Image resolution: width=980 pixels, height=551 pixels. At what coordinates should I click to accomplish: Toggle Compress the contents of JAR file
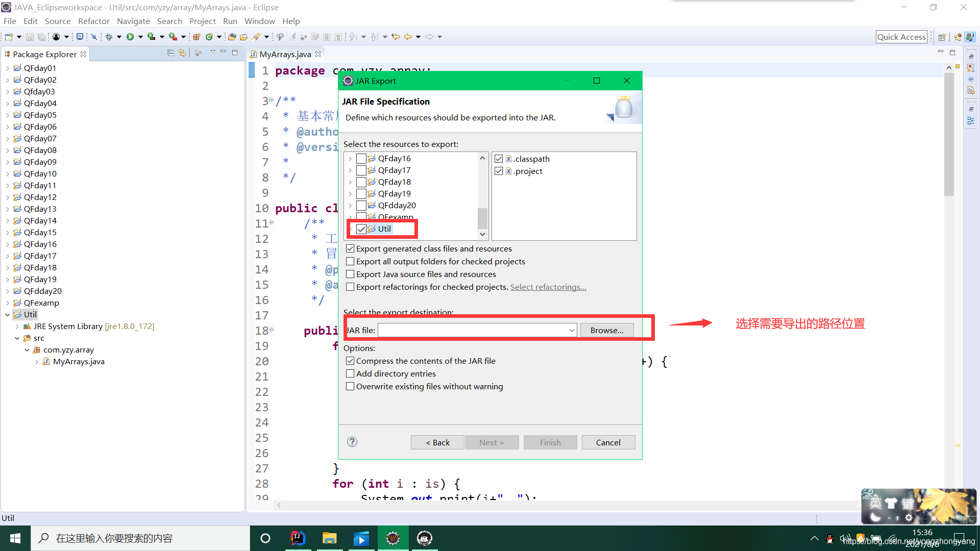click(x=350, y=361)
